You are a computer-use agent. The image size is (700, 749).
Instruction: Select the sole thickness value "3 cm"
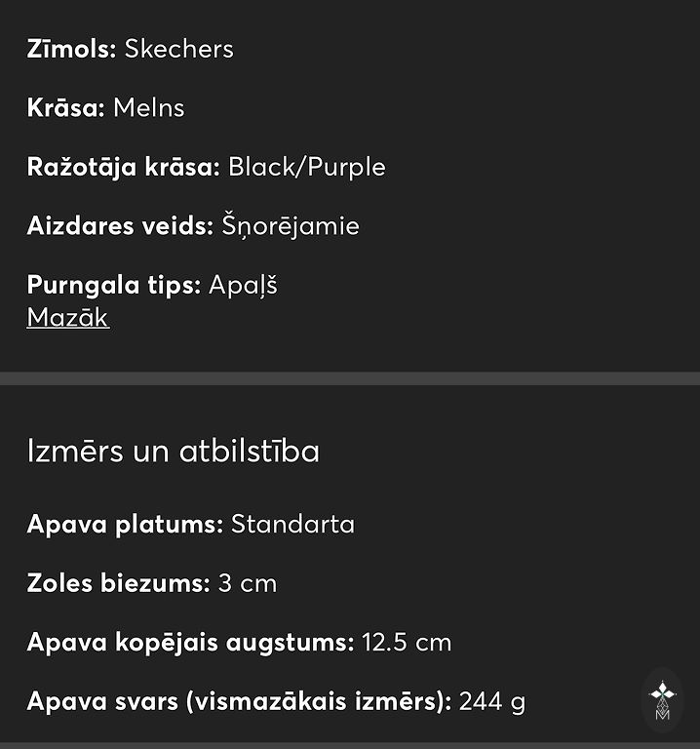coord(247,584)
